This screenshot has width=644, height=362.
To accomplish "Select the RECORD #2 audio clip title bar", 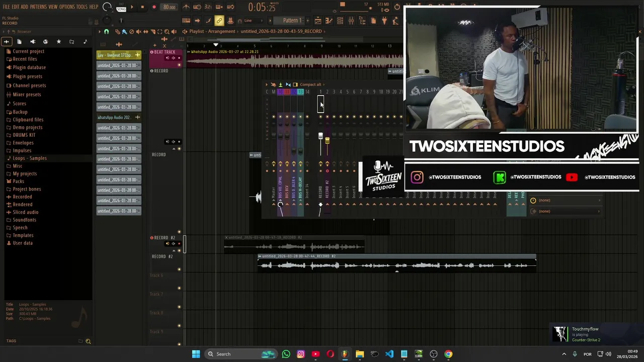I will pyautogui.click(x=396, y=256).
